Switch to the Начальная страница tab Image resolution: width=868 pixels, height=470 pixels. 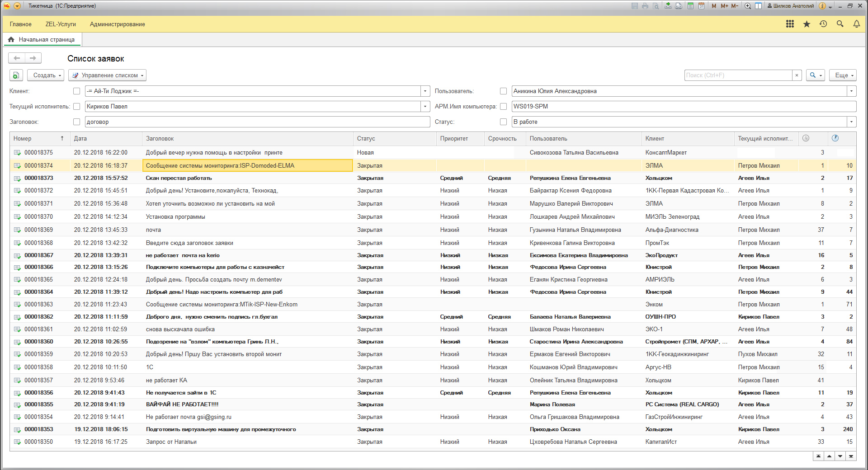click(x=42, y=40)
